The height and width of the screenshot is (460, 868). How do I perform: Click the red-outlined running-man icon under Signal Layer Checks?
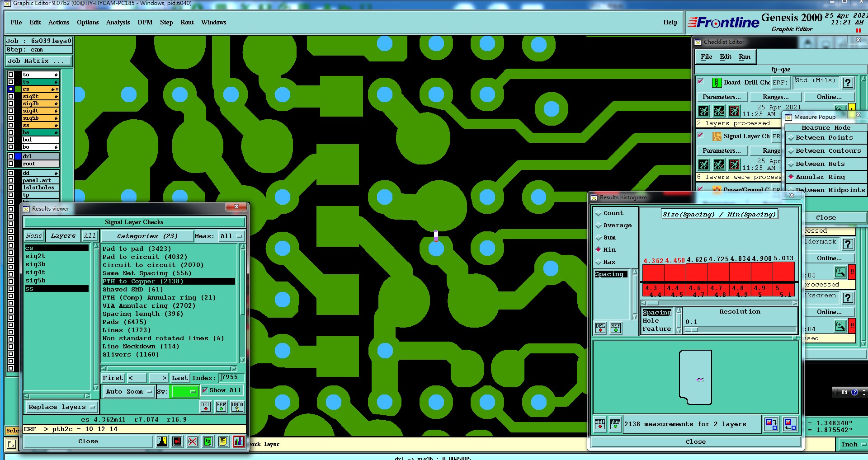734,164
